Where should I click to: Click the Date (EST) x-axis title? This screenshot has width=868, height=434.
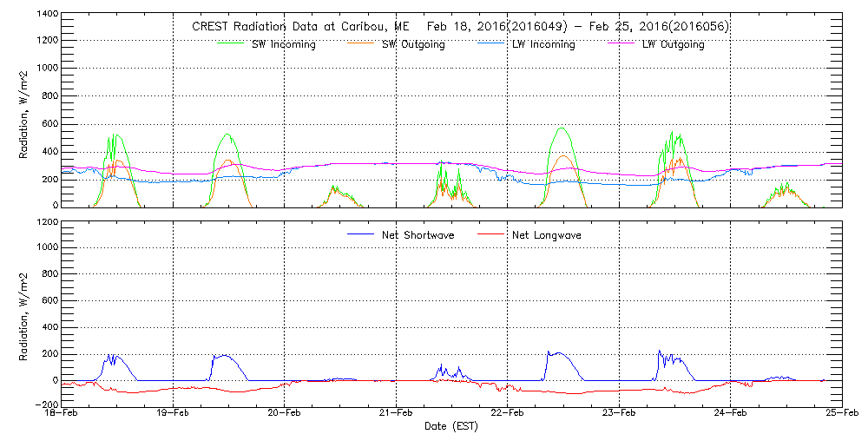click(x=452, y=426)
